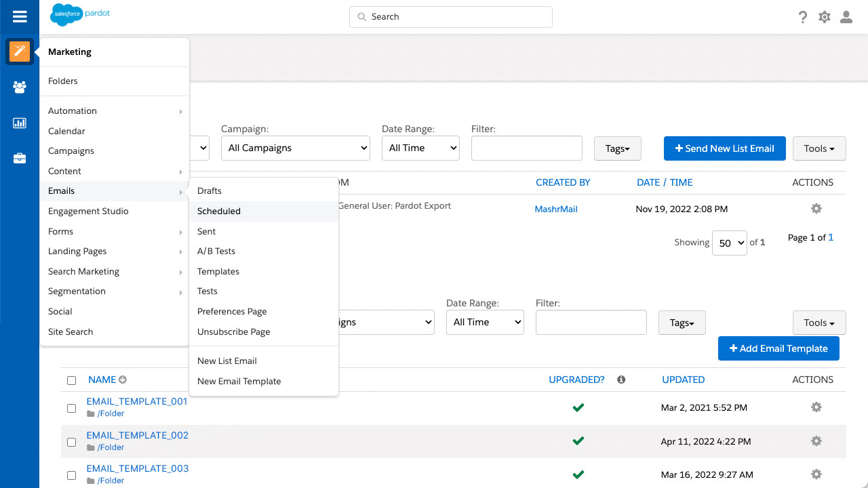The width and height of the screenshot is (868, 488).
Task: Click the Add Email Template button
Action: (778, 348)
